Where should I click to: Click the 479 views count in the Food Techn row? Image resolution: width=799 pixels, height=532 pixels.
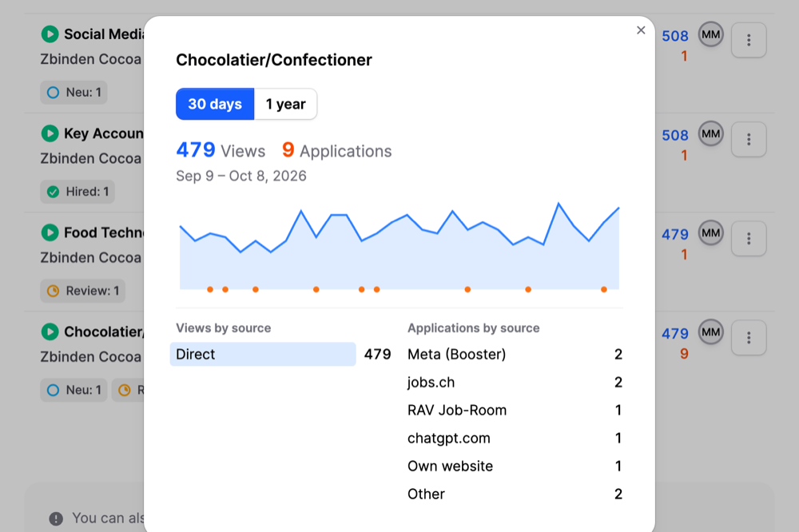click(675, 234)
